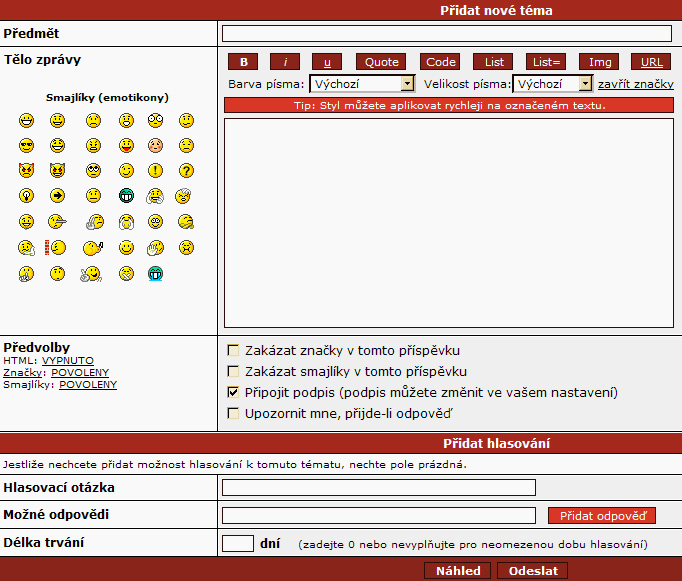Apply bold with the B button
Screen dimensions: 682x581
(x=243, y=62)
